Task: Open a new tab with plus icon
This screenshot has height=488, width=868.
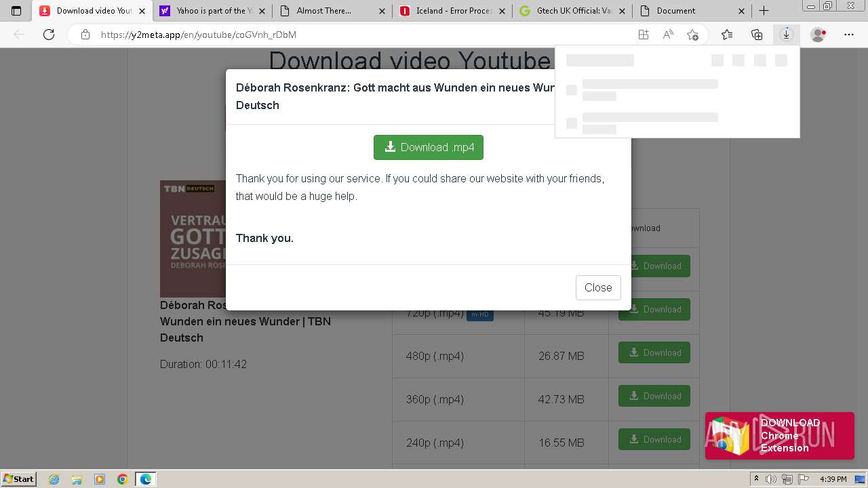Action: tap(764, 11)
